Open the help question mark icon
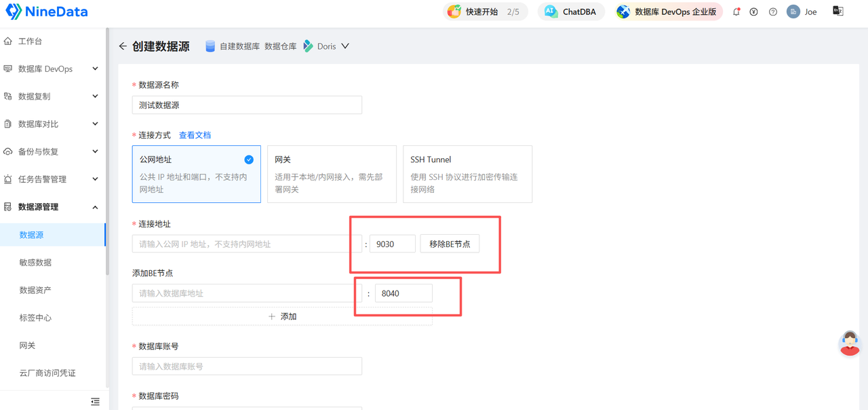 click(x=772, y=12)
